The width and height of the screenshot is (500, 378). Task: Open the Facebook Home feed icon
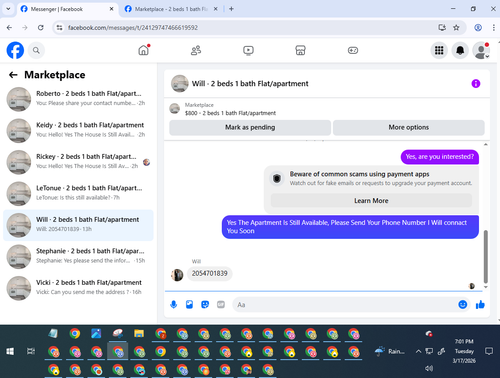[x=144, y=50]
